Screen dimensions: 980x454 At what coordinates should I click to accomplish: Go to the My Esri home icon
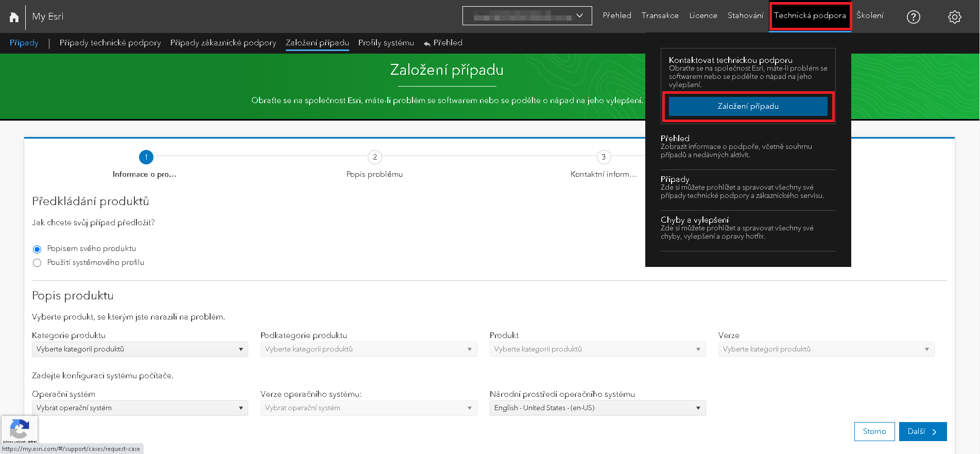[x=14, y=17]
